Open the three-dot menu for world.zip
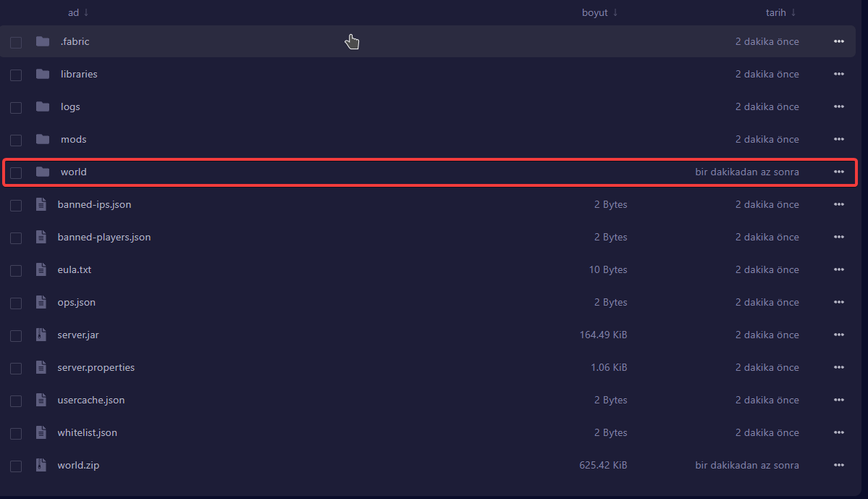The image size is (868, 499). tap(838, 465)
